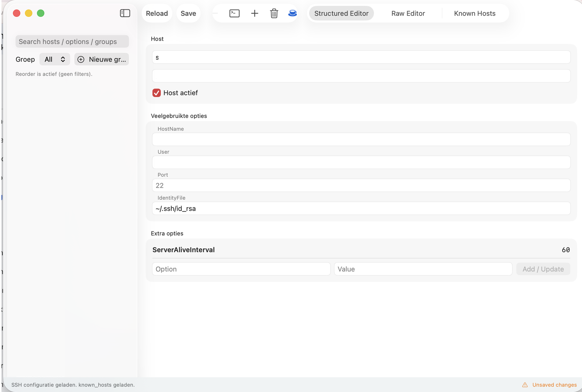This screenshot has width=582, height=392.
Task: Focus the search hosts field
Action: (x=72, y=41)
